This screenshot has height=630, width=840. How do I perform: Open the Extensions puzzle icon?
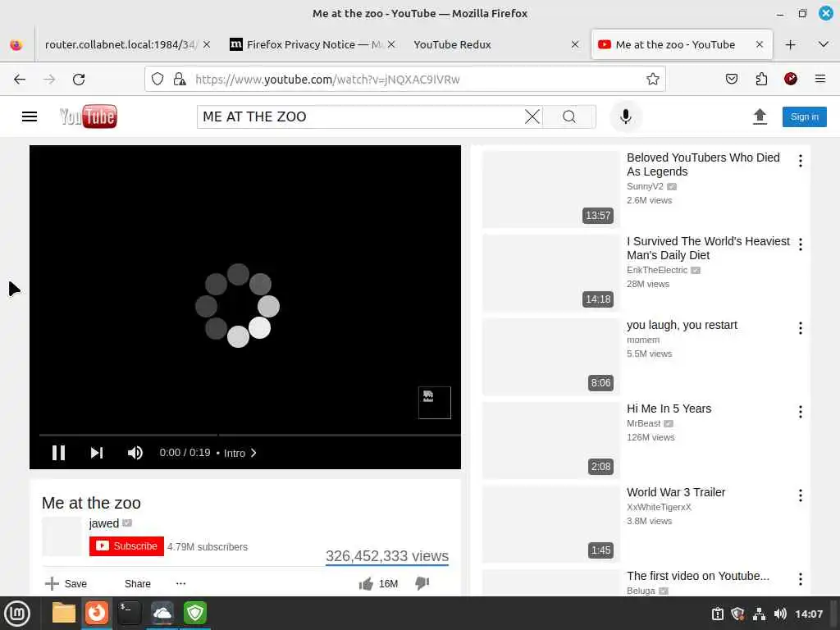click(761, 80)
